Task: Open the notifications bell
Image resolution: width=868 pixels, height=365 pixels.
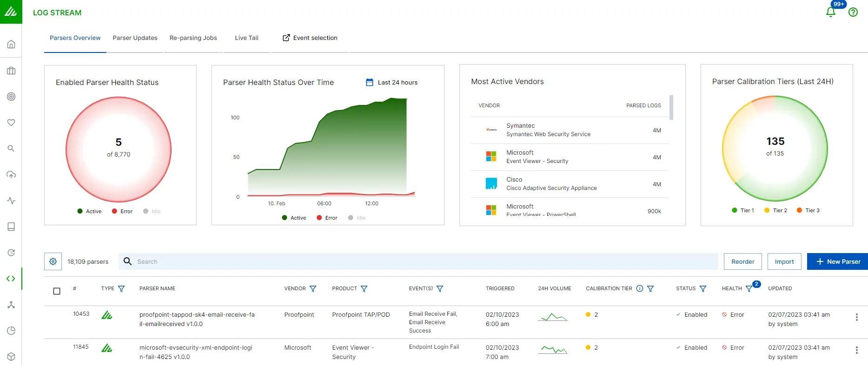Action: pyautogui.click(x=831, y=12)
